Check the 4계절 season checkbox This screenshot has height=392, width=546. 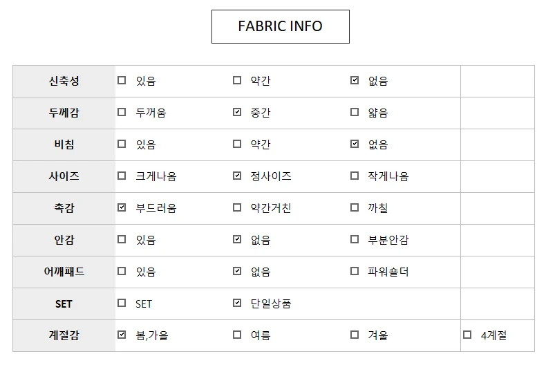point(467,335)
